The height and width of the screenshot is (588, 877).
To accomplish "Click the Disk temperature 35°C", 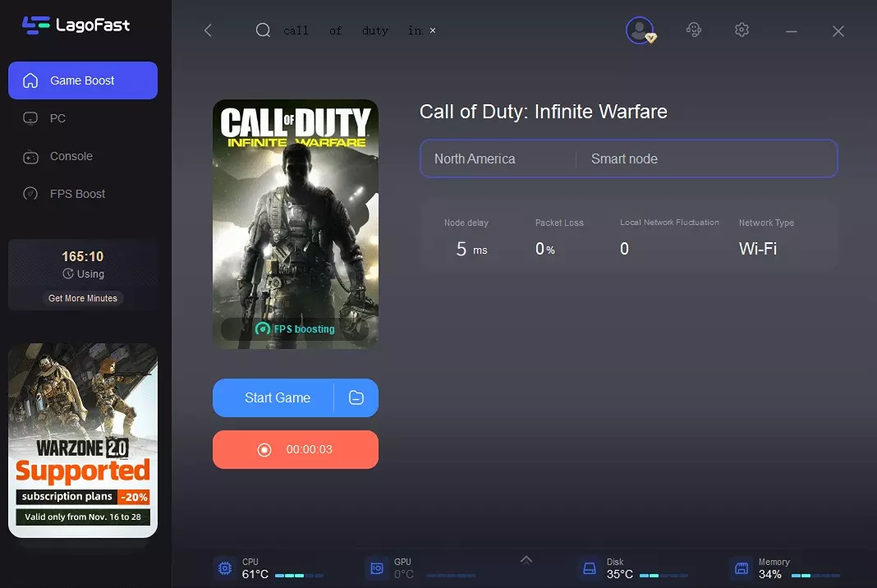I will pos(620,574).
